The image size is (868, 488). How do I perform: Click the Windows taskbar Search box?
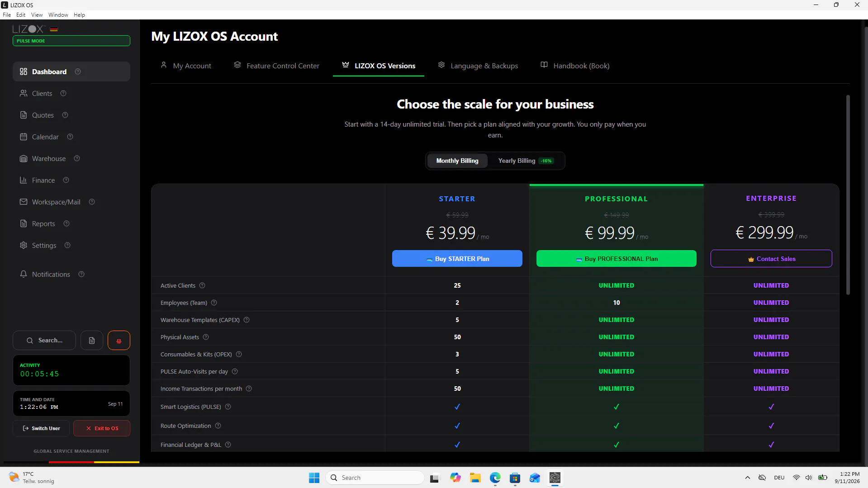(375, 478)
